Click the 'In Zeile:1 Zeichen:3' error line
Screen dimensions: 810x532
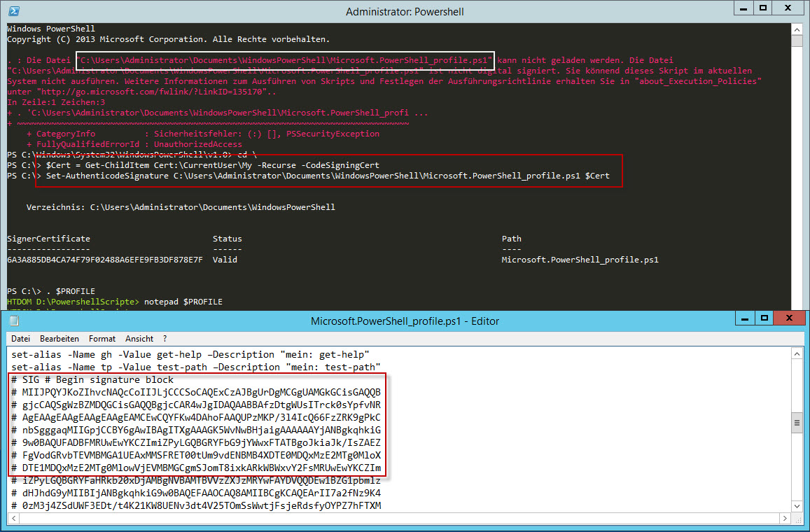click(56, 102)
